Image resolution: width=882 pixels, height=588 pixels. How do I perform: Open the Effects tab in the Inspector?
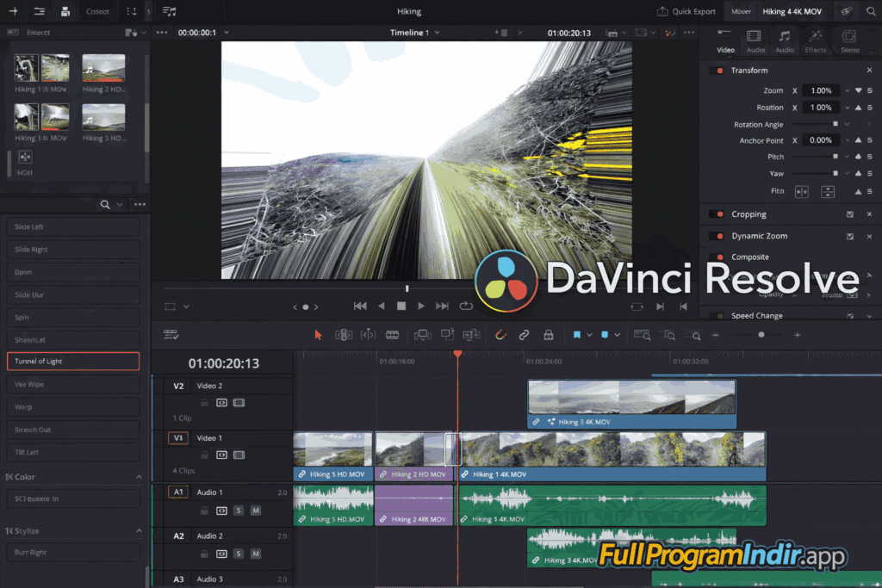click(x=816, y=41)
